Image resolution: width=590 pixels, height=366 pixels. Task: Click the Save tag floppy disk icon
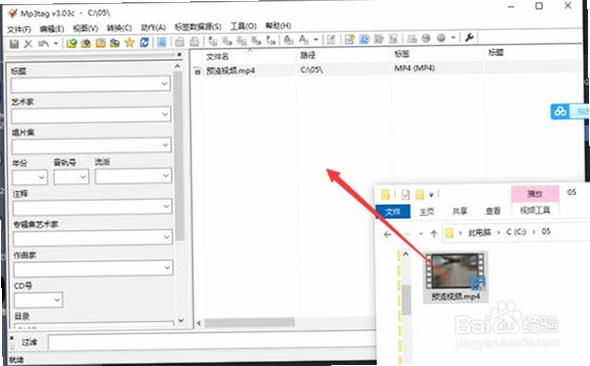pyautogui.click(x=14, y=43)
